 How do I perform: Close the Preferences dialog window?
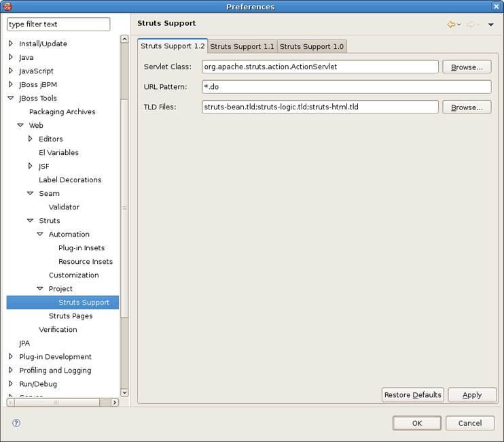(496, 7)
